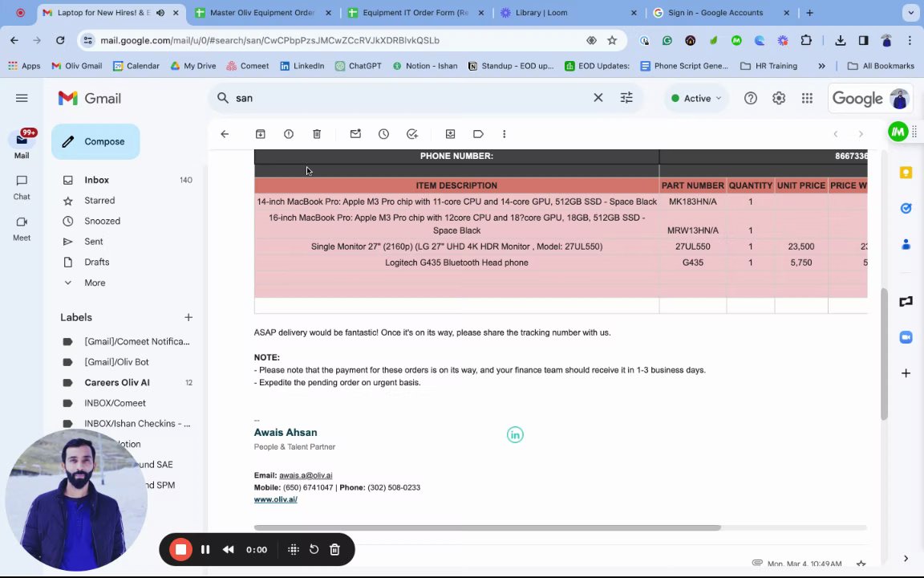Image resolution: width=924 pixels, height=578 pixels.
Task: Open Calendar bookmark
Action: click(136, 66)
